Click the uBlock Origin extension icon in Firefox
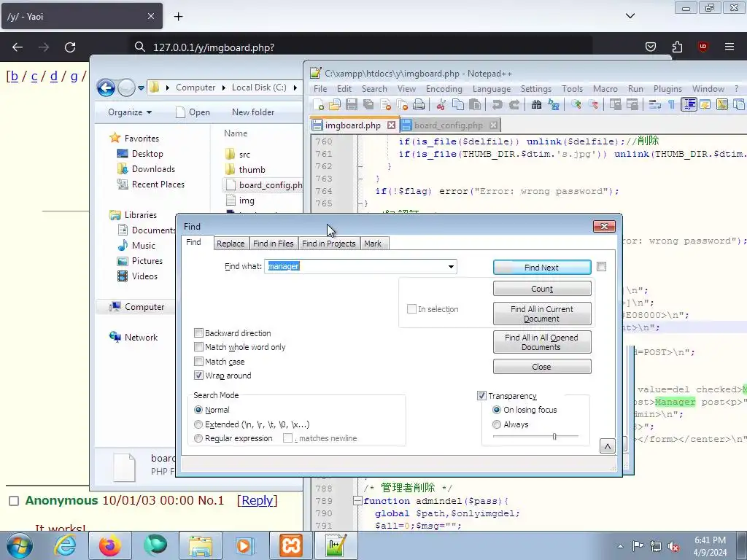Viewport: 747px width, 560px height. click(x=703, y=47)
